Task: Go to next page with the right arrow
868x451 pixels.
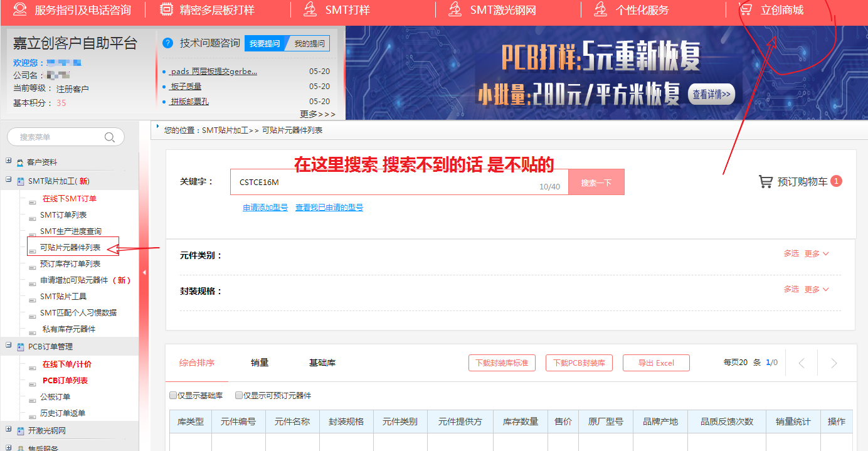Action: pyautogui.click(x=834, y=363)
